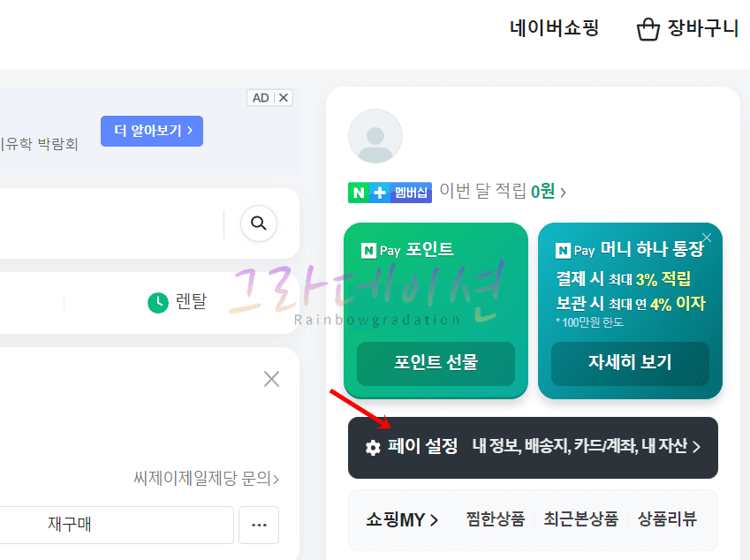Screen dimensions: 750x560
Task: Open 최근본상품 menu item
Action: [x=580, y=518]
